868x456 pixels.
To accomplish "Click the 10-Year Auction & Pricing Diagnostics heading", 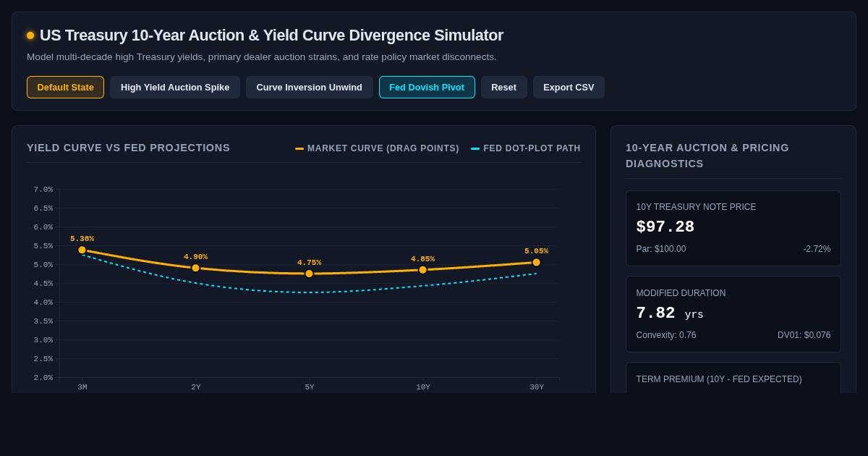I will (707, 156).
